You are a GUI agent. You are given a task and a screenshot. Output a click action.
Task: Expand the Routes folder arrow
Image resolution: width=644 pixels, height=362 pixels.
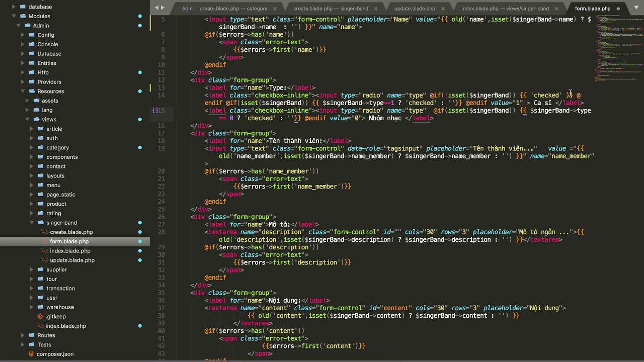tap(23, 335)
